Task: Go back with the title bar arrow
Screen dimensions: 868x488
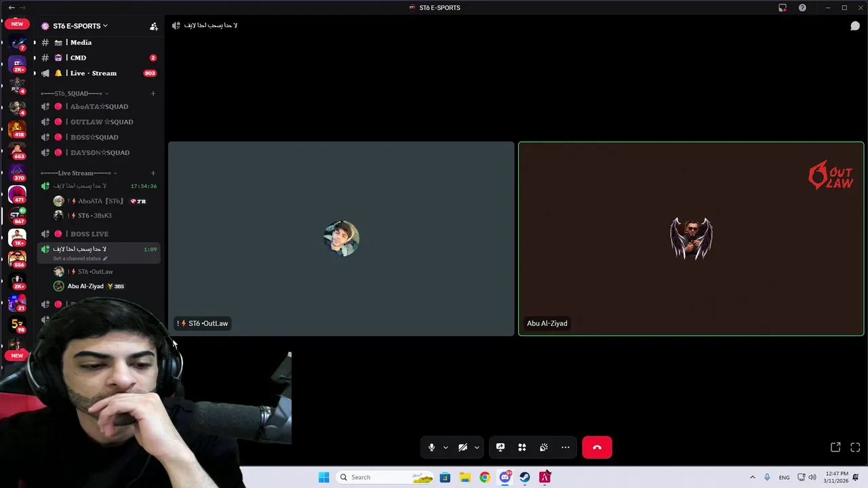Action: pyautogui.click(x=11, y=7)
